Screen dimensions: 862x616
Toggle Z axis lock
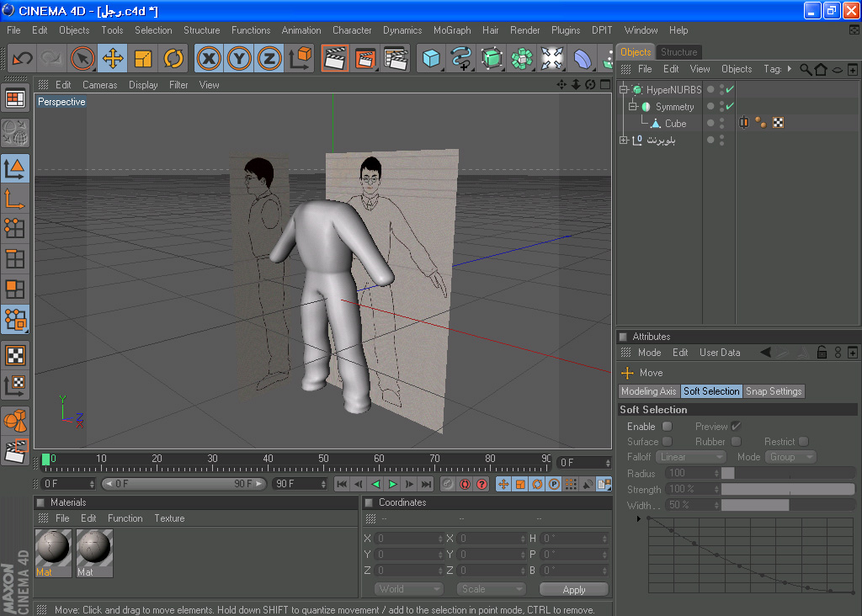point(269,58)
